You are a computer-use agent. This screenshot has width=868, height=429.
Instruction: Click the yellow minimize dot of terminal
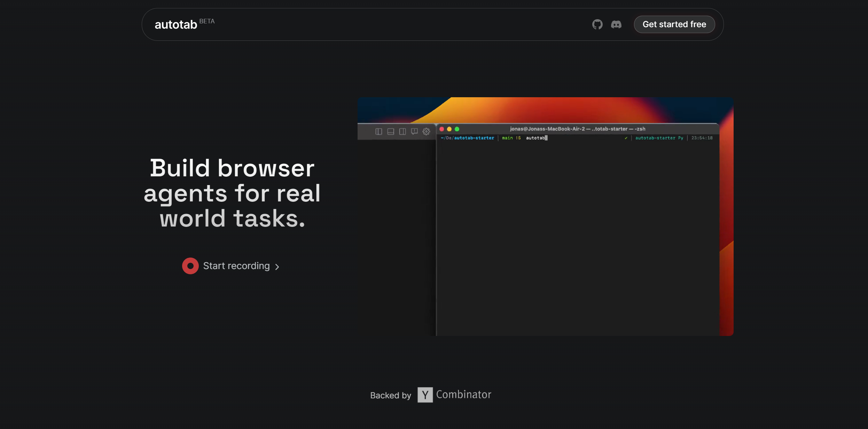click(449, 129)
